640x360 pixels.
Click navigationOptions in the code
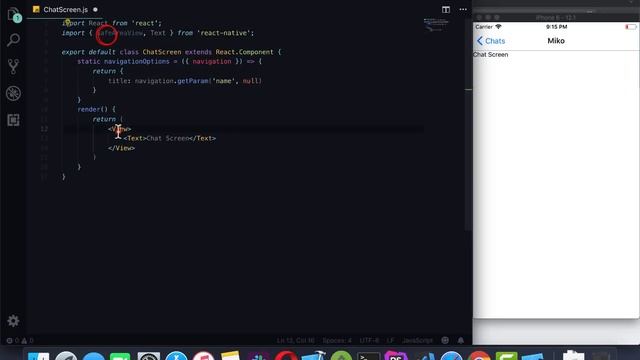(x=137, y=61)
